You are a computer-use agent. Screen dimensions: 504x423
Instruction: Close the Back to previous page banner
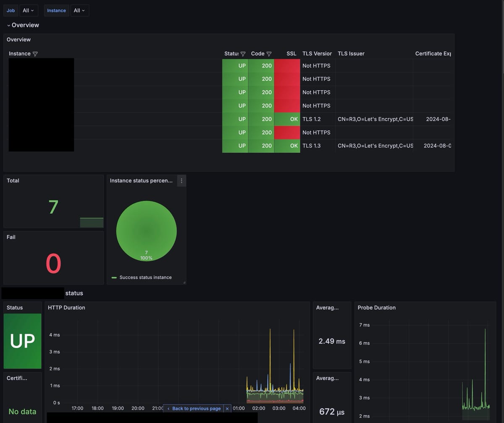[x=227, y=408]
